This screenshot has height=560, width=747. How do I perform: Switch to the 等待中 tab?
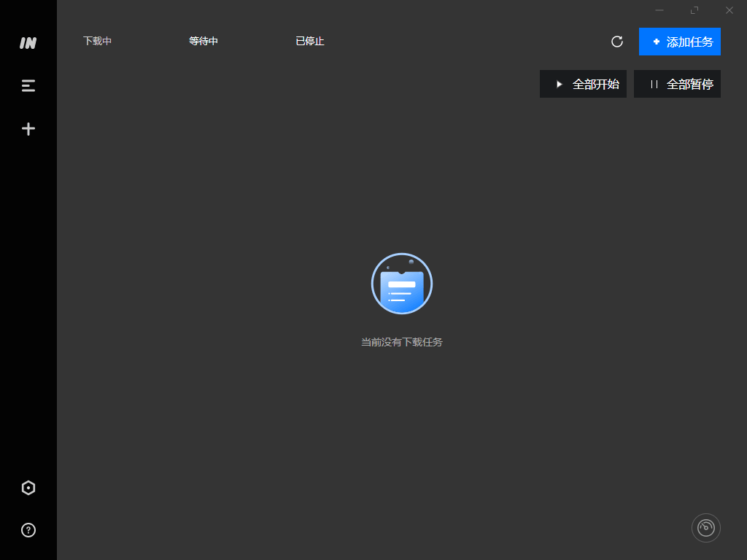(204, 42)
